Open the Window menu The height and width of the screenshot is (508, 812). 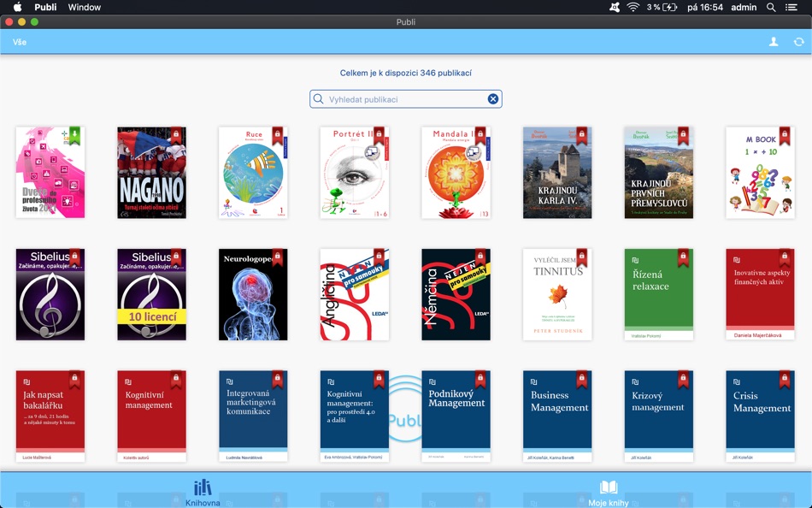(x=85, y=7)
